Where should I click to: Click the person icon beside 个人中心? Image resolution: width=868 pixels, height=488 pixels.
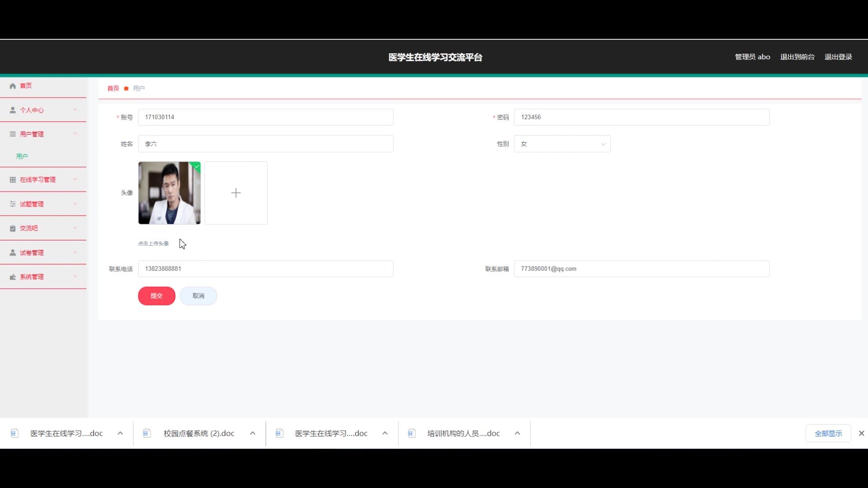(13, 110)
